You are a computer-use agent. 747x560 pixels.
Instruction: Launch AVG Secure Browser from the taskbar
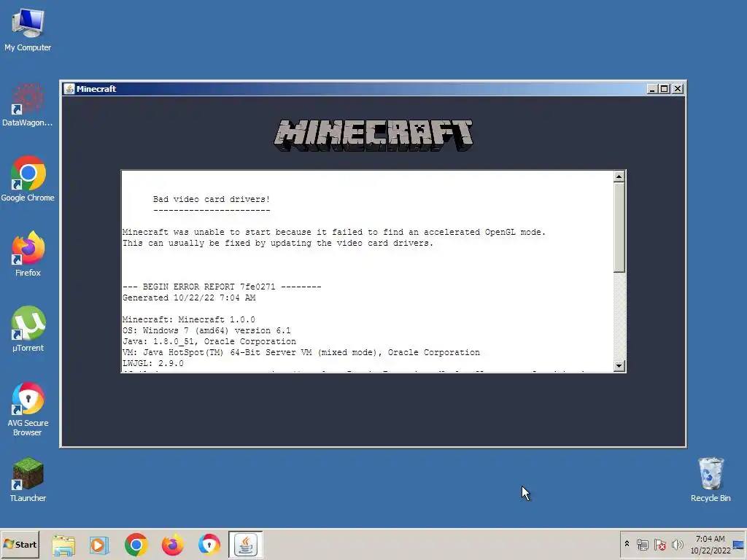pos(209,545)
